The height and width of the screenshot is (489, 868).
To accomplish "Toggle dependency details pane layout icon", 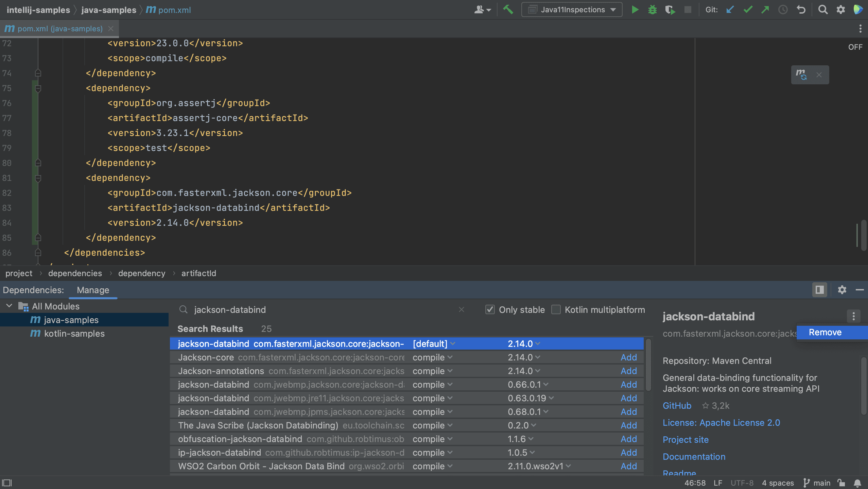I will (x=819, y=290).
